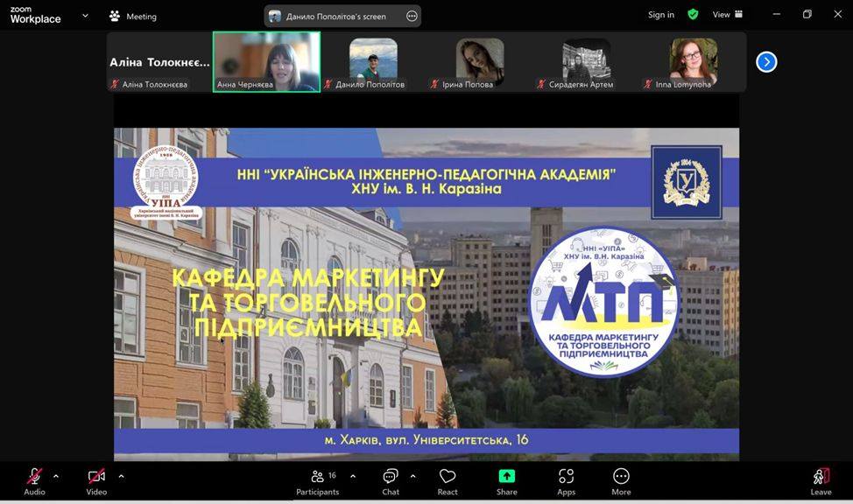Open the View layout menu
This screenshot has width=853, height=504.
pyautogui.click(x=728, y=15)
